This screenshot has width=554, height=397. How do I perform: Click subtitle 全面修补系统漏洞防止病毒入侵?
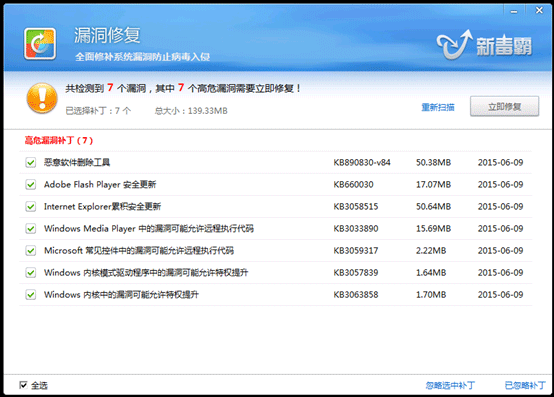pyautogui.click(x=142, y=57)
